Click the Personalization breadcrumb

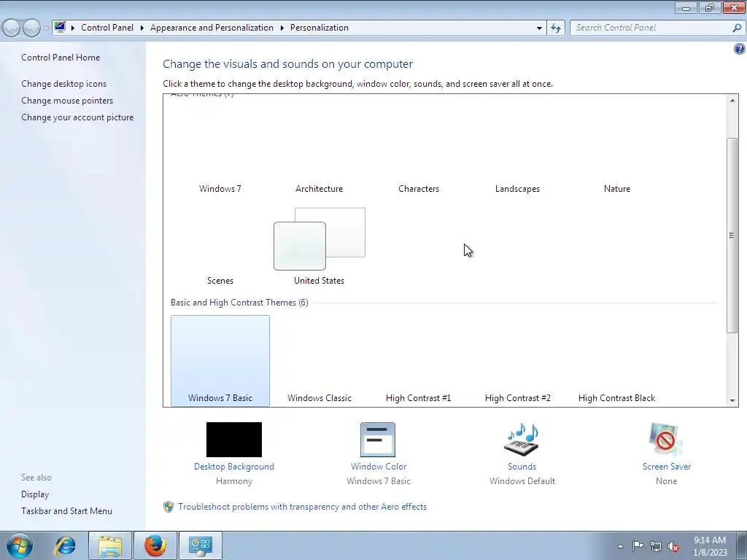coord(320,28)
